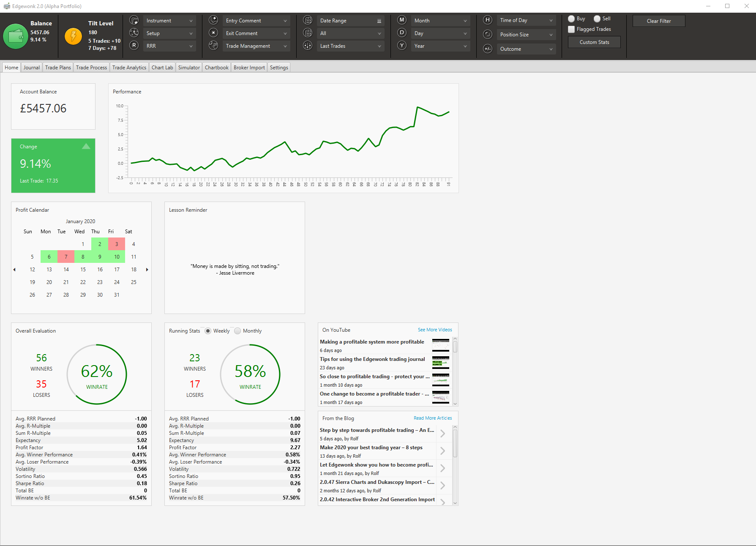
Task: Click the calendar icon beside Date Range
Action: 308,20
